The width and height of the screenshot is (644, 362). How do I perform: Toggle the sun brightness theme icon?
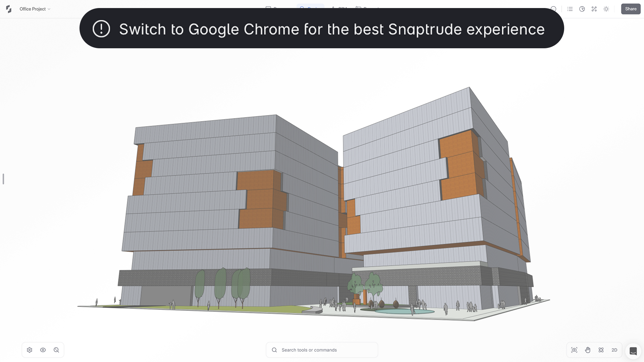pyautogui.click(x=606, y=9)
